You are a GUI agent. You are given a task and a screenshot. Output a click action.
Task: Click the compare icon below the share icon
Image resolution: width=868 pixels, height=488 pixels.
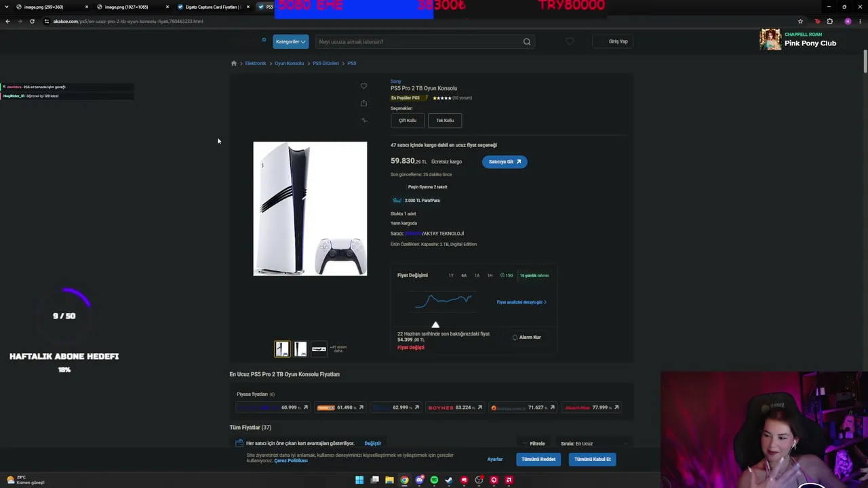click(x=363, y=120)
